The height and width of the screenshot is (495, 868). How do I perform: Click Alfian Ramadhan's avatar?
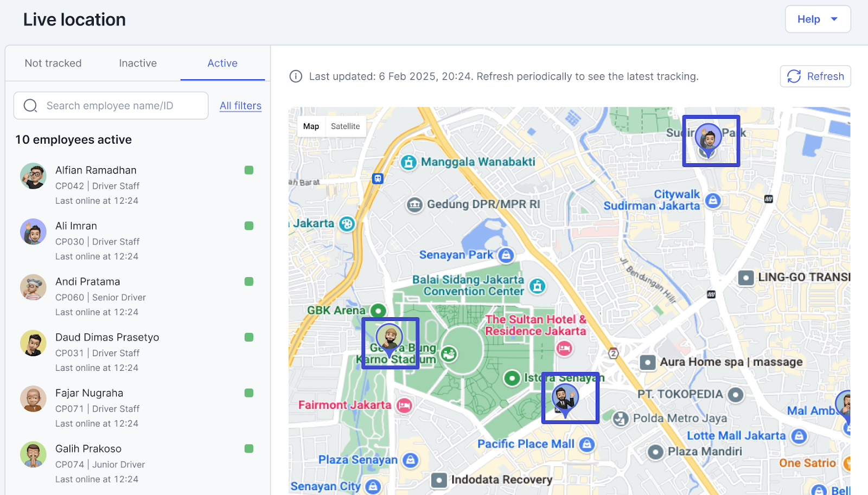[x=33, y=176]
